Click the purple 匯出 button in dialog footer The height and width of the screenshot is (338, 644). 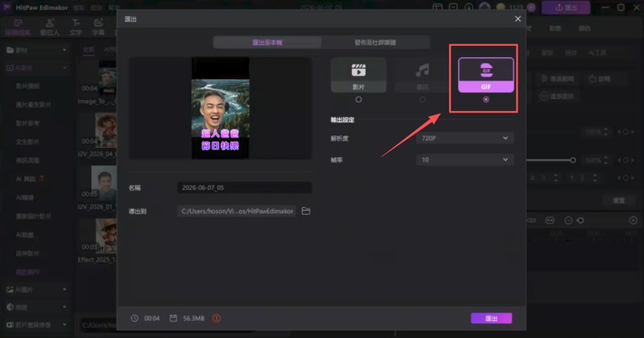click(491, 319)
